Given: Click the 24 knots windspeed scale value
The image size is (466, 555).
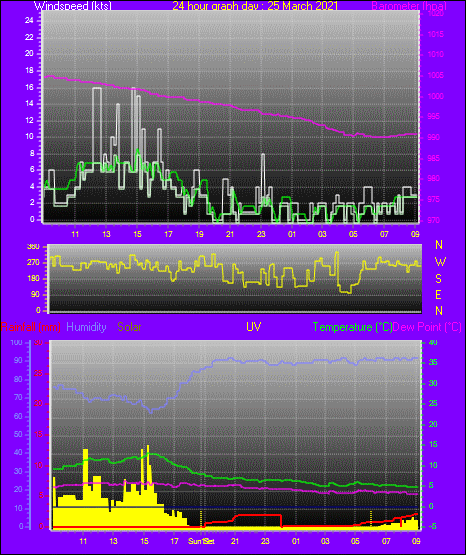Looking at the screenshot, I should (29, 21).
